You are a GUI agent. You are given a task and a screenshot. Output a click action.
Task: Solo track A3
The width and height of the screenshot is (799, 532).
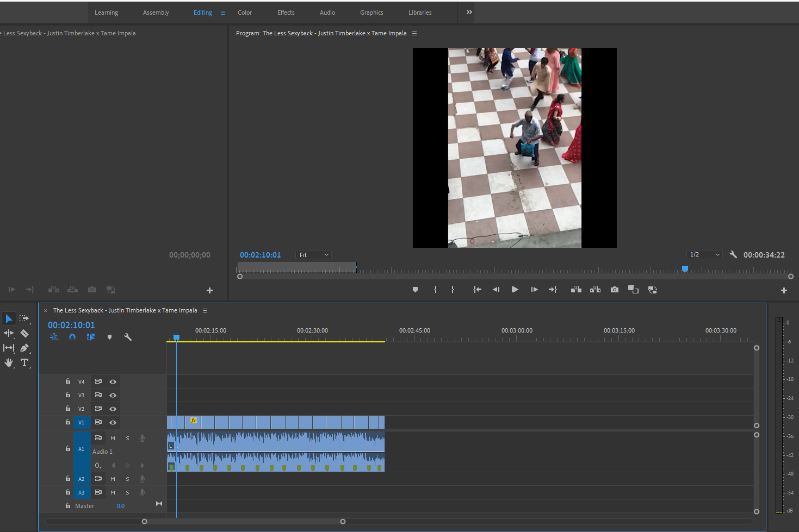click(x=127, y=492)
